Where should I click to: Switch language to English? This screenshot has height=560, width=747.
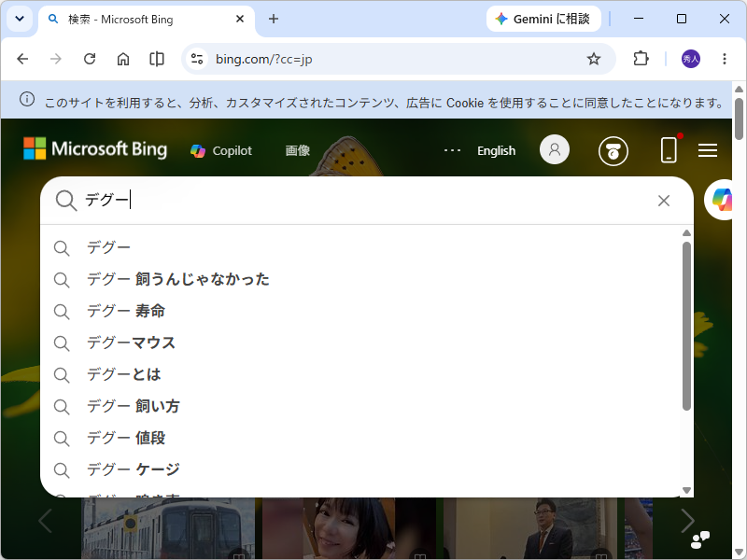(x=497, y=151)
